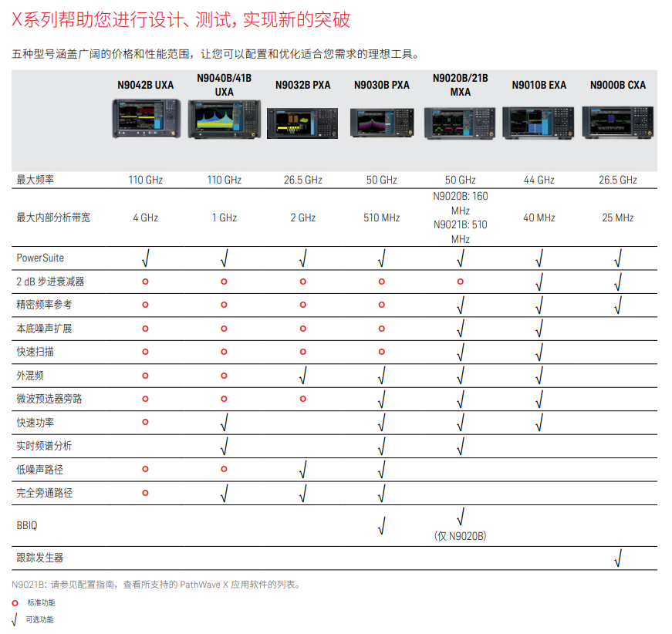Click the red circle legend icon for 标准功能
The image size is (672, 634).
tap(15, 602)
